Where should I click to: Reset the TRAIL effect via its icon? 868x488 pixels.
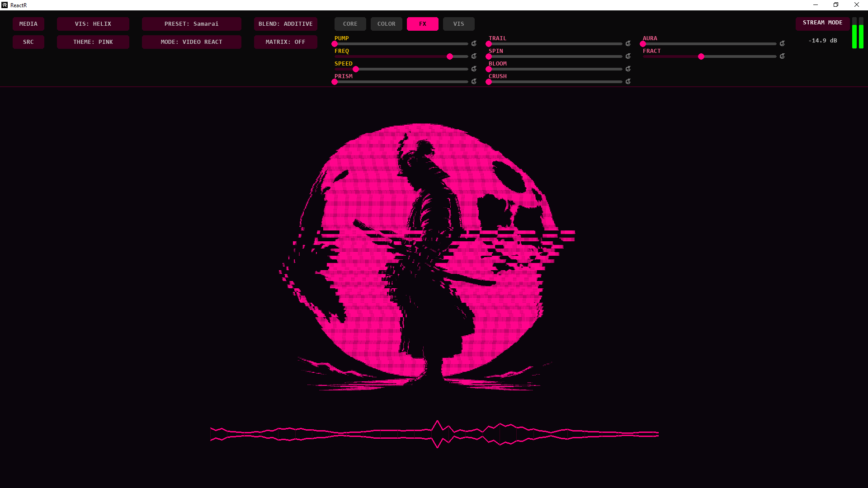(x=628, y=44)
